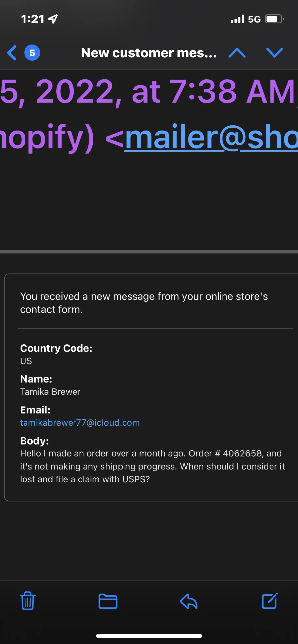Tap the 5G network indicator

point(254,19)
